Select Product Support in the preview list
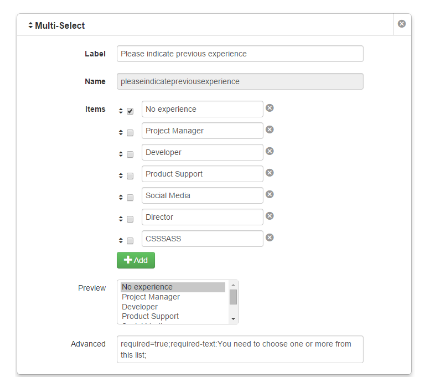The height and width of the screenshot is (381, 426). [x=150, y=316]
